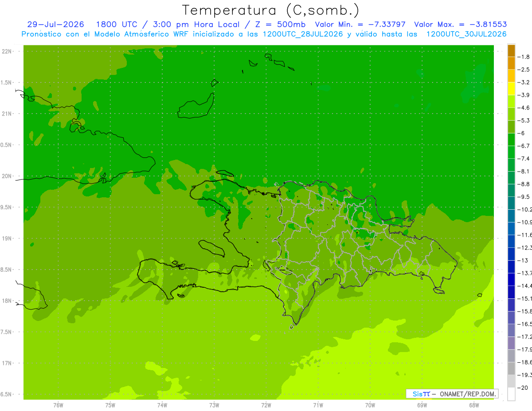Click the "21N" latitude label

pyautogui.click(x=7, y=114)
